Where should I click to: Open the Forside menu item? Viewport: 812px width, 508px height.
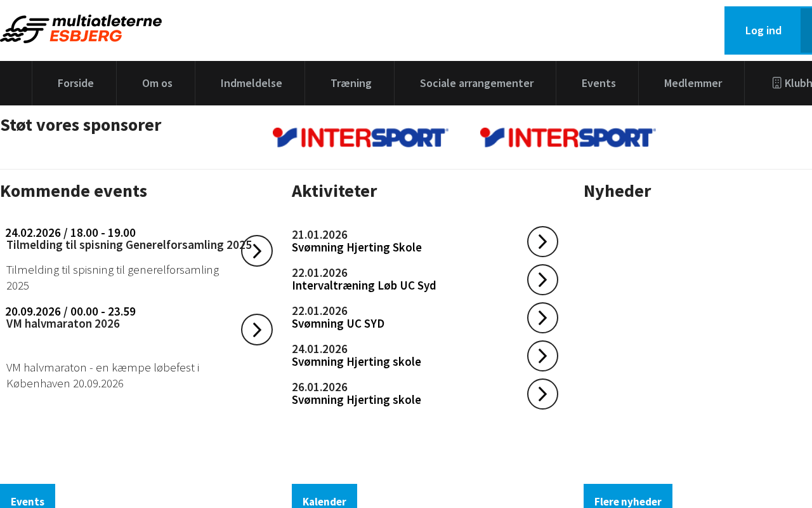click(x=75, y=83)
